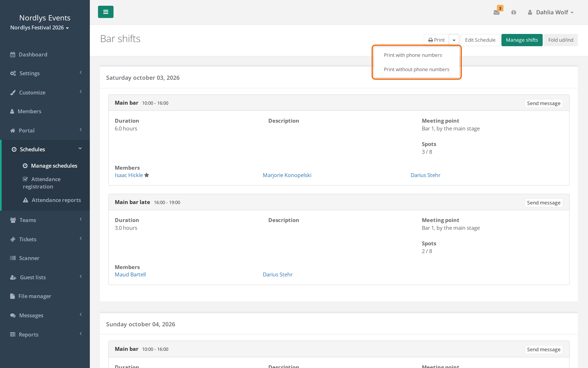Click the Messages chat bubbles icon
The image size is (588, 368).
[13, 315]
